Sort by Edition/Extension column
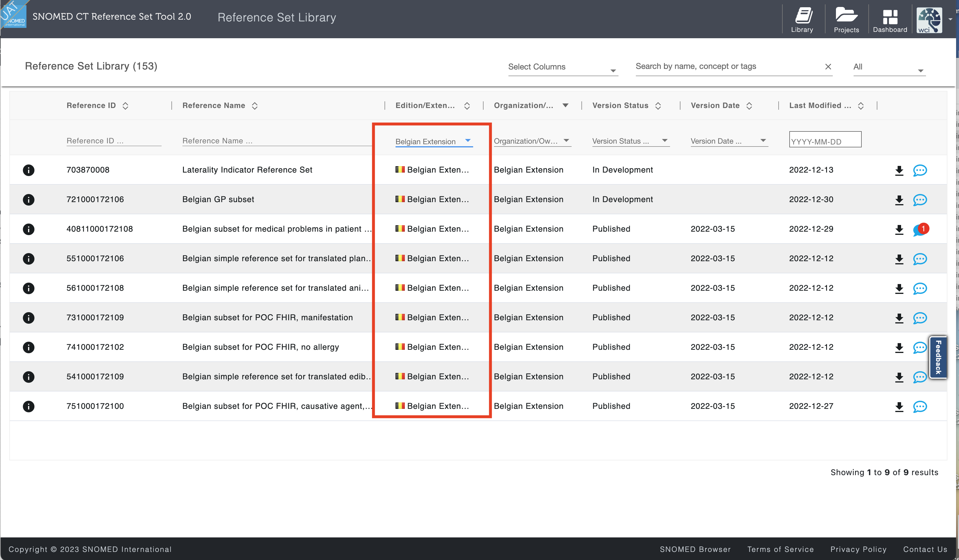Screen dimensions: 959x560 (467, 106)
